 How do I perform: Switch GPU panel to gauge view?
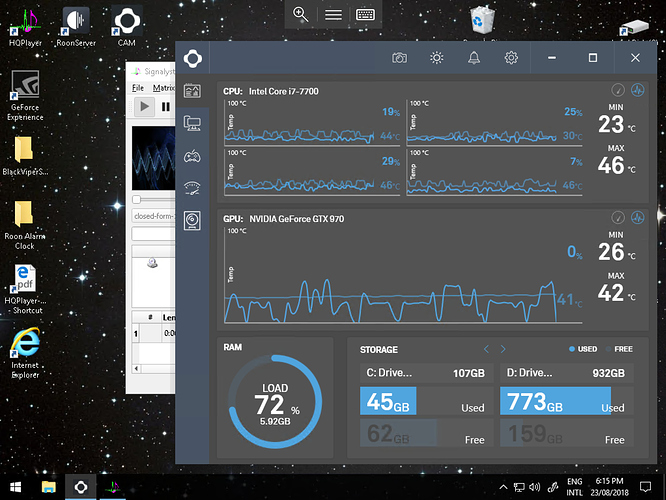click(x=618, y=218)
